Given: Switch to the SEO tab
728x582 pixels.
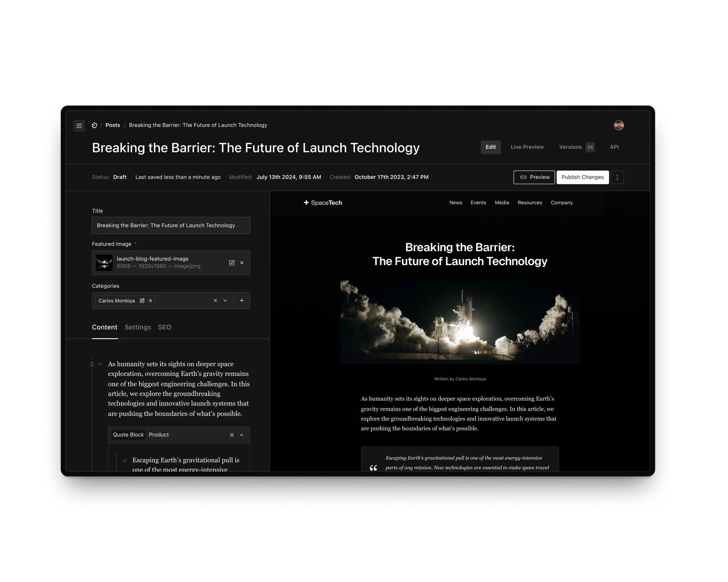Looking at the screenshot, I should point(164,327).
